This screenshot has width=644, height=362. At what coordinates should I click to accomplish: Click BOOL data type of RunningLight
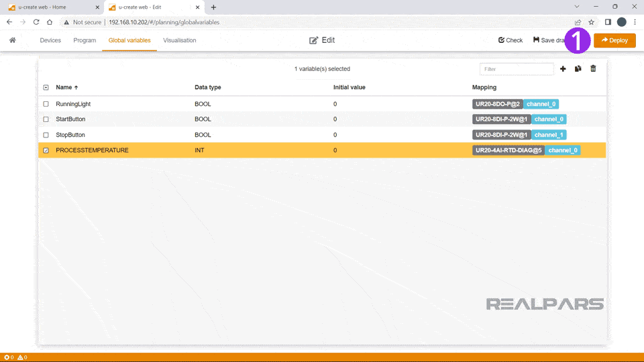(x=203, y=105)
